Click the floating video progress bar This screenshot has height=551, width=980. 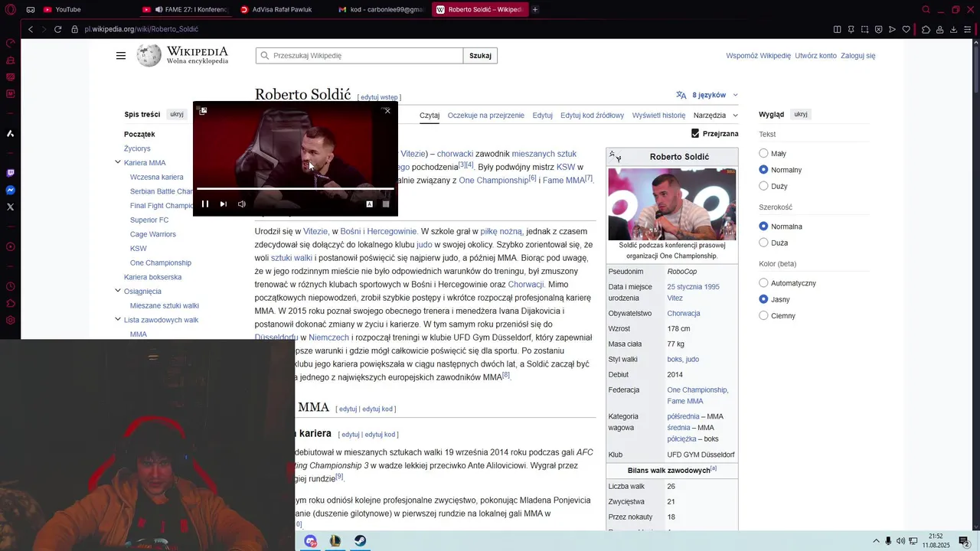tap(296, 188)
